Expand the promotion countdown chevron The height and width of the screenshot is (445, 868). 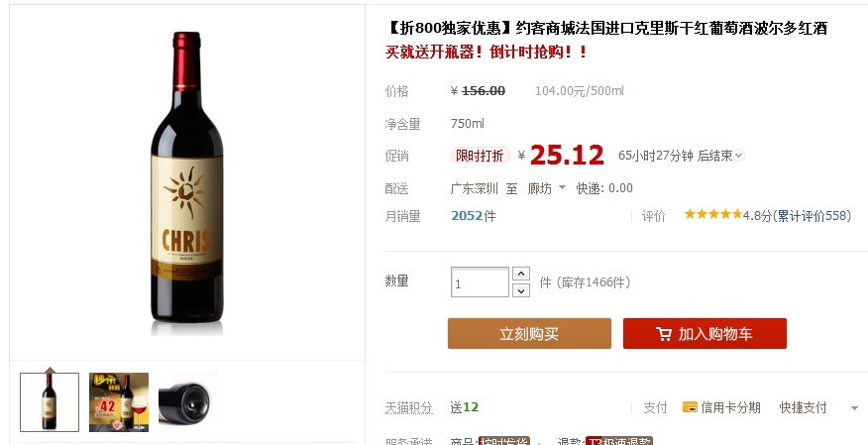click(x=739, y=156)
